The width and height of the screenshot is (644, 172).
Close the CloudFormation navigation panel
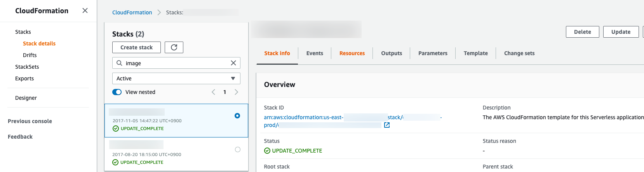[85, 10]
